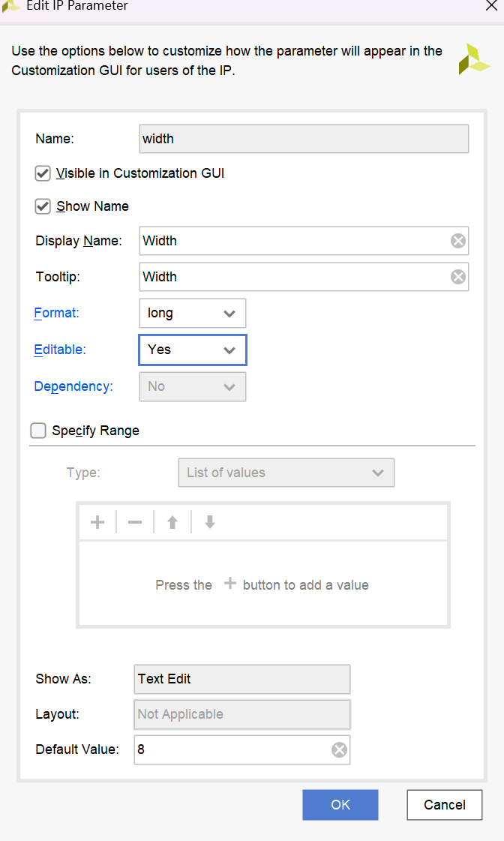Click the Show As Text Edit field
504x841 pixels.
coord(241,679)
